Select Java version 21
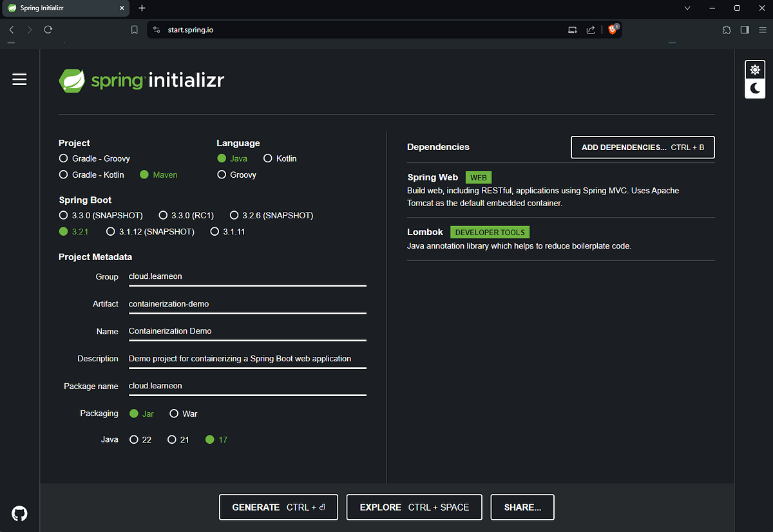The width and height of the screenshot is (773, 532). (178, 440)
